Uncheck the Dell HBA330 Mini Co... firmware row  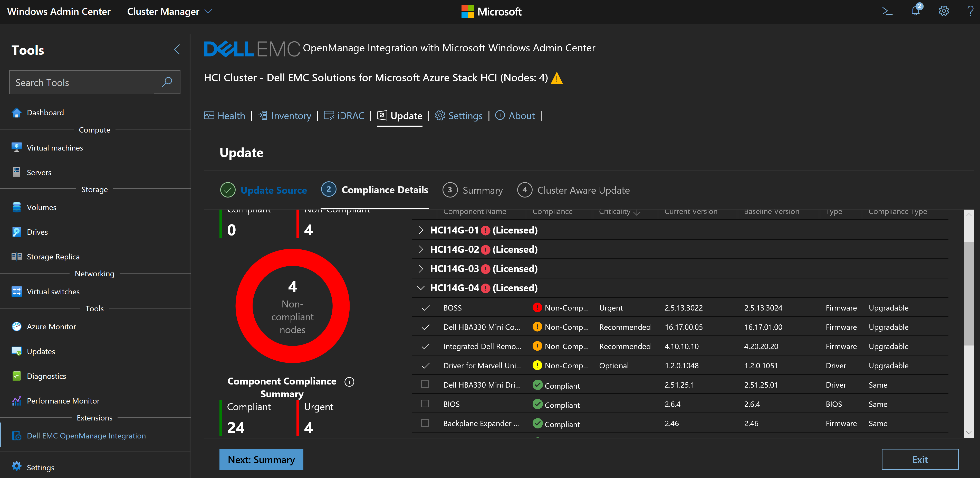[426, 327]
